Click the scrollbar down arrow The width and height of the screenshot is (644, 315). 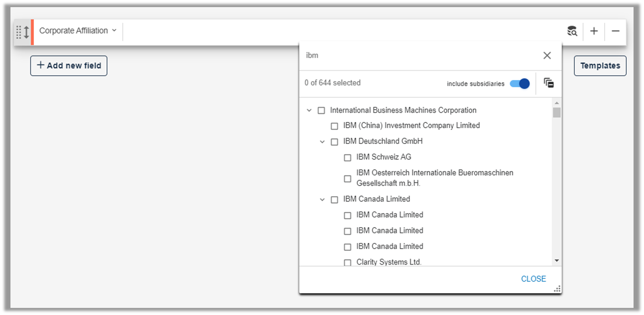coord(557,260)
